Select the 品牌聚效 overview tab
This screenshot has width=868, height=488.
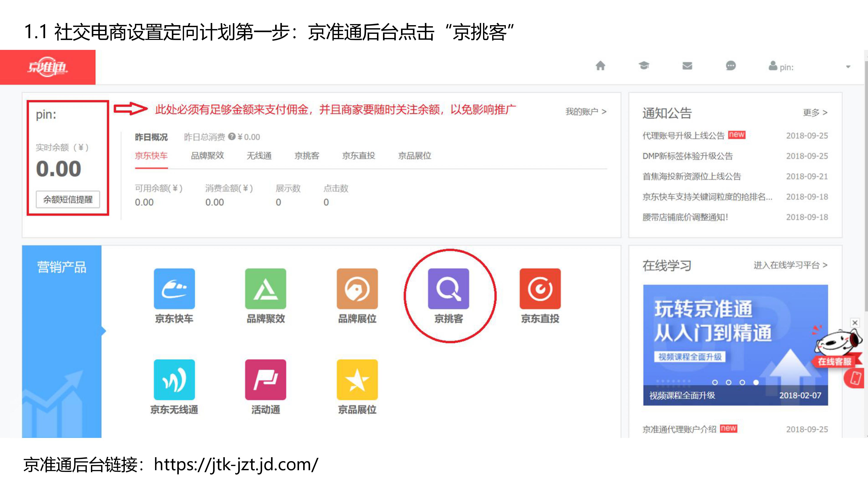tap(207, 156)
